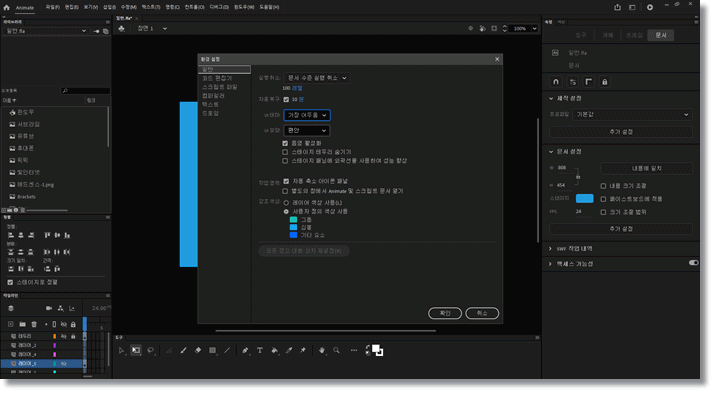Select the Asset Warp pin tool
712x406 pixels.
[303, 351]
